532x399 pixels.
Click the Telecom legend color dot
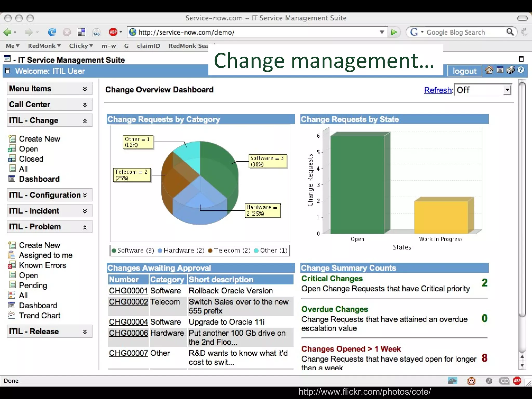pos(210,251)
